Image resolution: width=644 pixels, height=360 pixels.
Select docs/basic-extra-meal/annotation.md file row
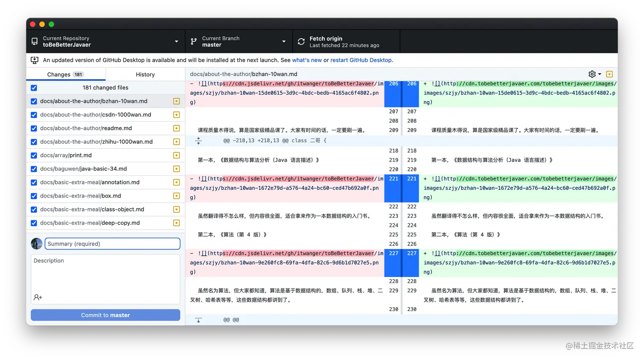[x=106, y=182]
